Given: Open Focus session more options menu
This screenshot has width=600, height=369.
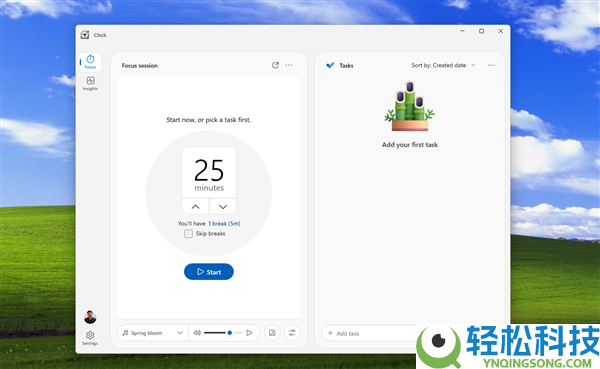Looking at the screenshot, I should pyautogui.click(x=289, y=65).
